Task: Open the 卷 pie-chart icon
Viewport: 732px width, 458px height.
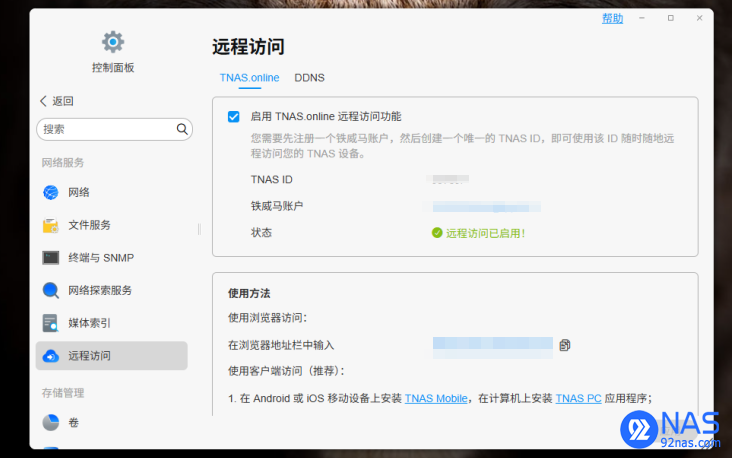Action: (x=50, y=423)
